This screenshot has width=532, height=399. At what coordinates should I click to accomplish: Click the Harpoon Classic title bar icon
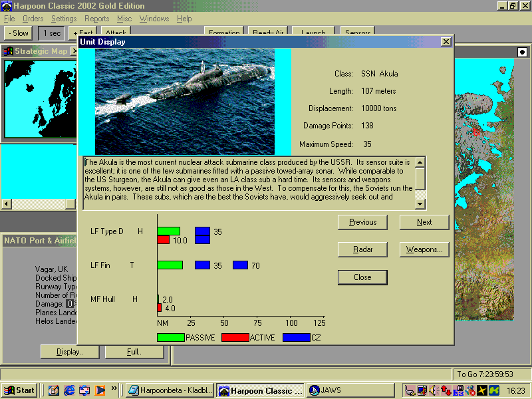click(x=7, y=6)
